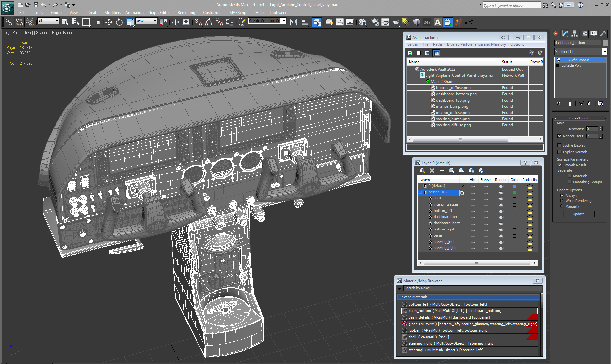Image resolution: width=611 pixels, height=364 pixels.
Task: Click the blue color swatch of layer 0
Action: 514,186
